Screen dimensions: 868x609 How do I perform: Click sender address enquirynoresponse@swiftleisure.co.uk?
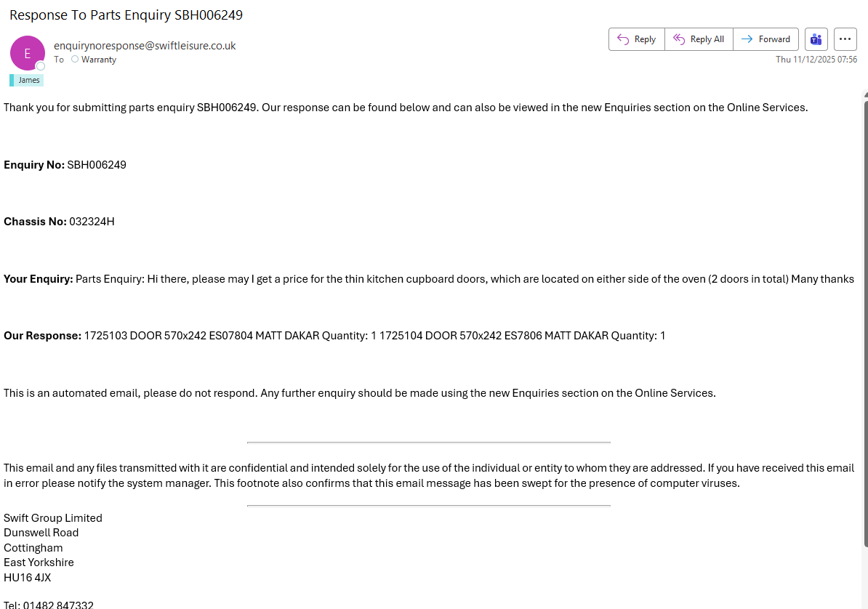[145, 45]
